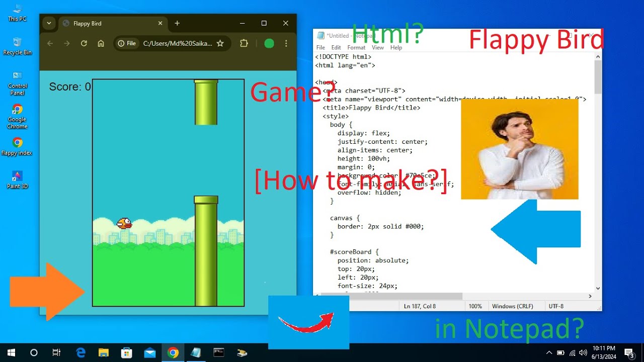Open Chrome's extensions puzzle icon

point(244,43)
